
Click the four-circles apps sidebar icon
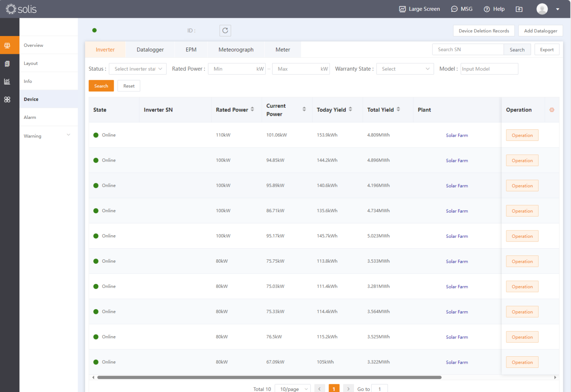tap(7, 100)
